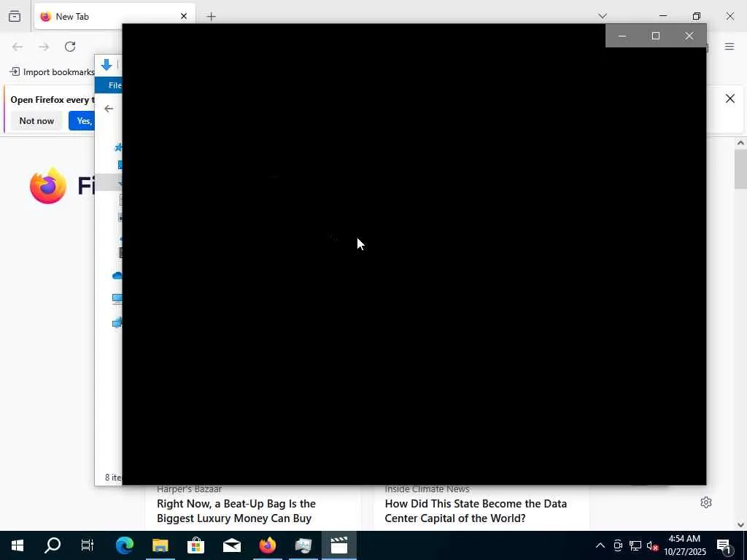Open the notification action center
The height and width of the screenshot is (560, 747).
coord(724,545)
